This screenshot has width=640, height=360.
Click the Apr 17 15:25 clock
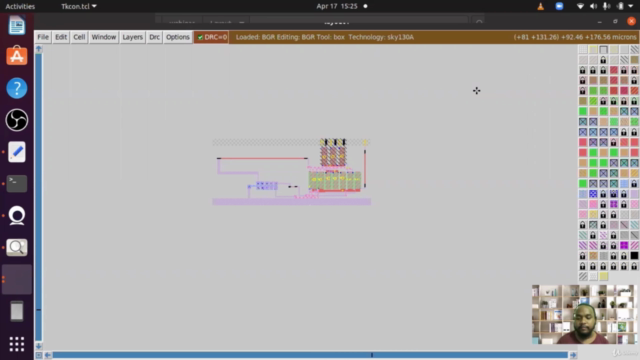(x=337, y=6)
